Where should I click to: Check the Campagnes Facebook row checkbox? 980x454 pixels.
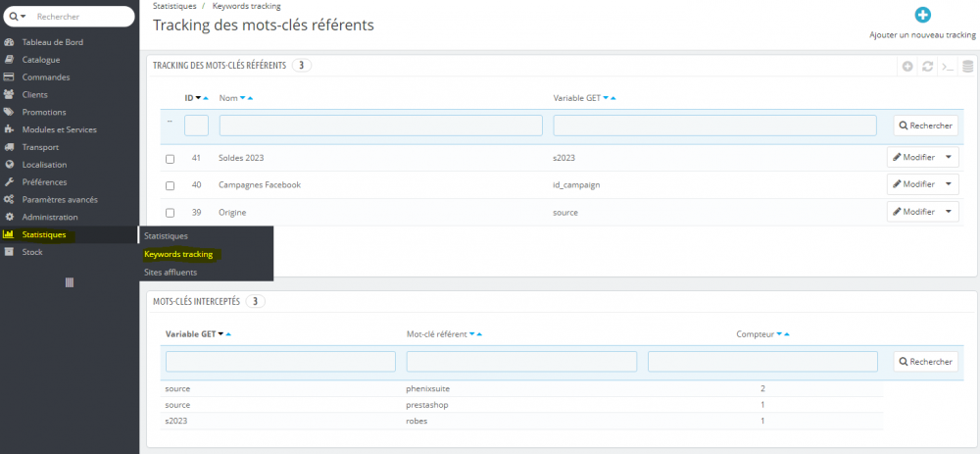[x=170, y=185]
